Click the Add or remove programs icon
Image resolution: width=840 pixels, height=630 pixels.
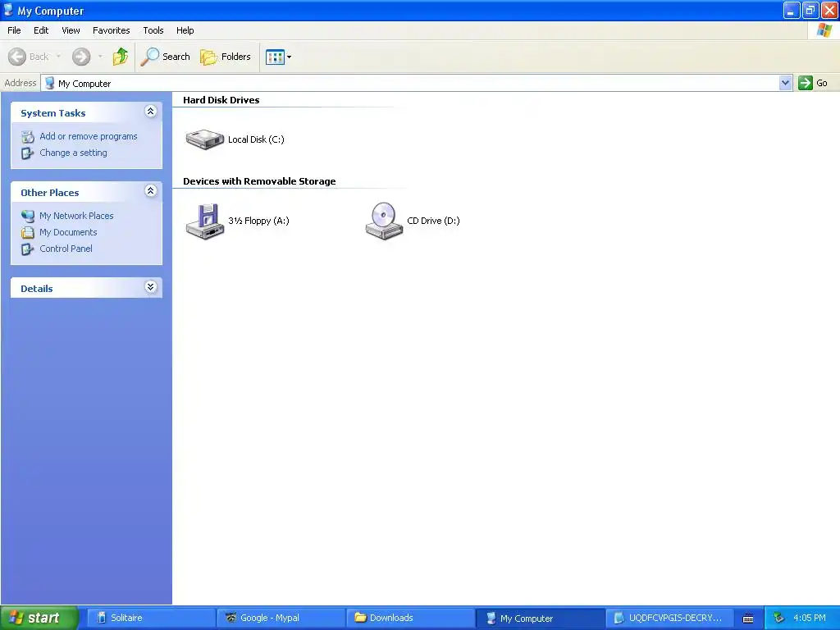click(x=28, y=137)
